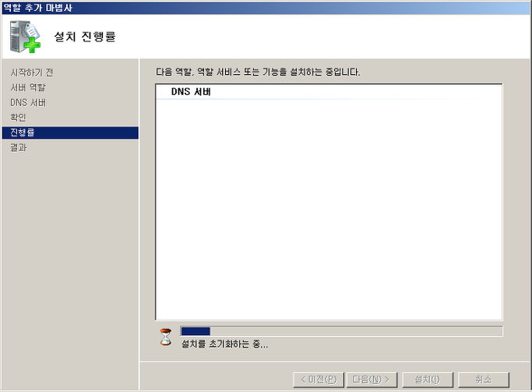
Task: Click the 다음(N) > button
Action: click(x=372, y=380)
